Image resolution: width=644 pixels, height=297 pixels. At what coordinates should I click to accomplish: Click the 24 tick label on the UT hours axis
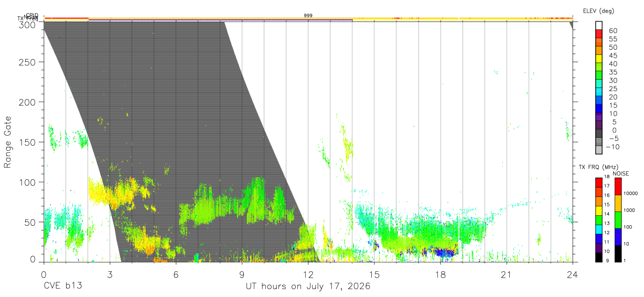(573, 274)
